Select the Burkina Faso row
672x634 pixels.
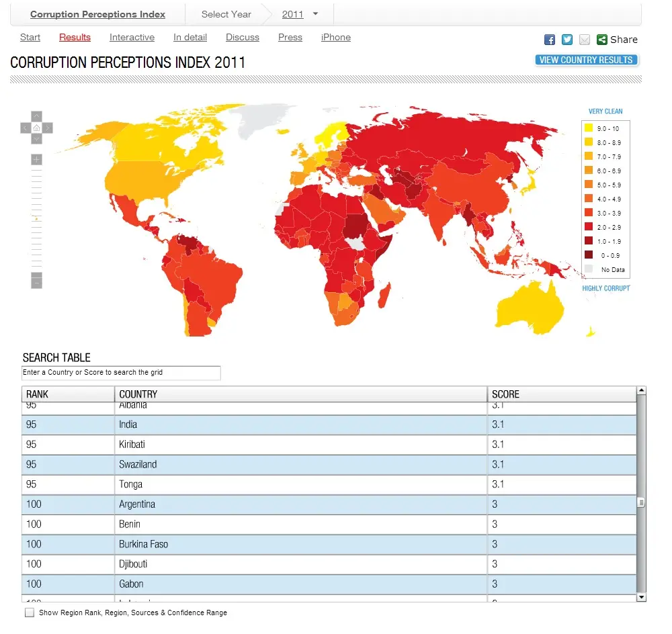329,544
